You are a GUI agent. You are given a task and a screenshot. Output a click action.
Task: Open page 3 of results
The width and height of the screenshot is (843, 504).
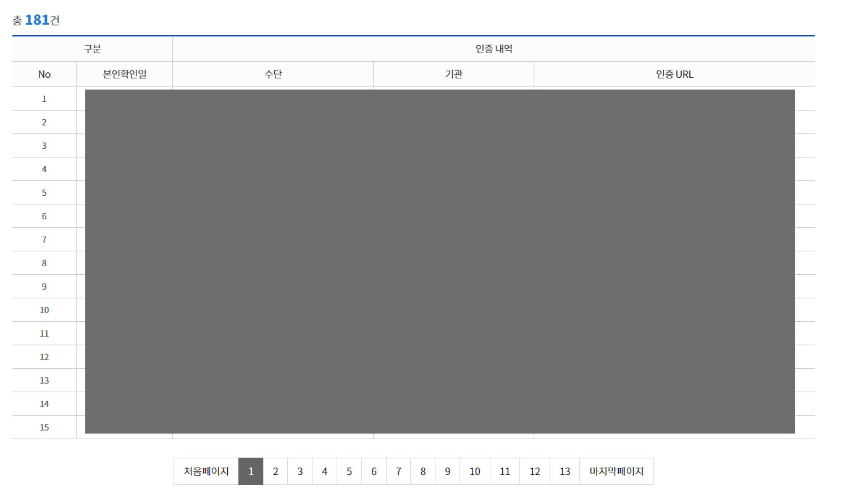click(300, 471)
